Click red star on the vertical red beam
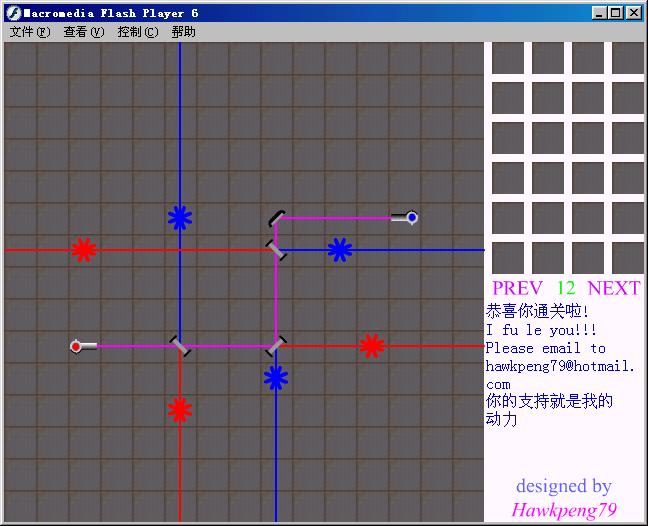The image size is (648, 526). point(180,409)
